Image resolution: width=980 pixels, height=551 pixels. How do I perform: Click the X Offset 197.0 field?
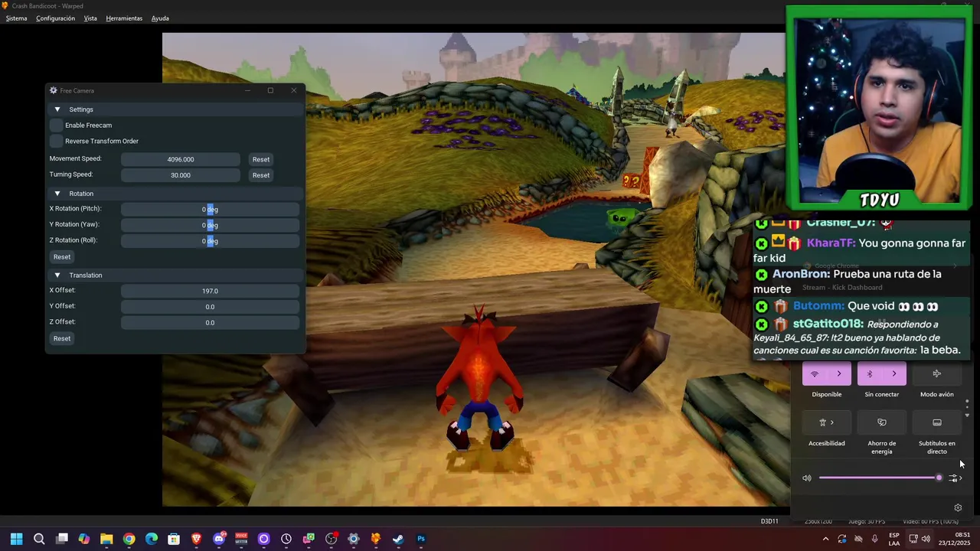tap(210, 291)
